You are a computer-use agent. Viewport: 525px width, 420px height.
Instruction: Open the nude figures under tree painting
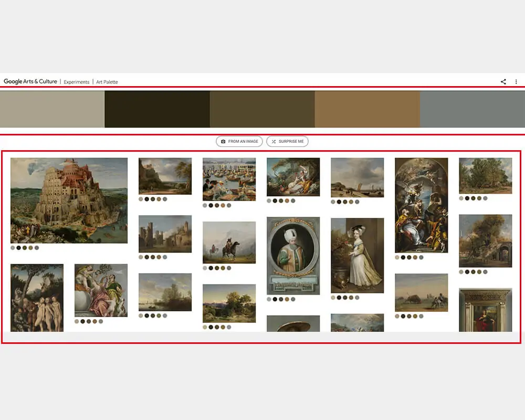[x=37, y=298]
